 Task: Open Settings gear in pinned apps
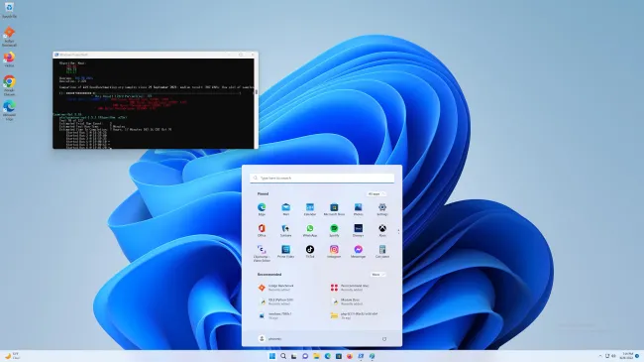(x=382, y=209)
